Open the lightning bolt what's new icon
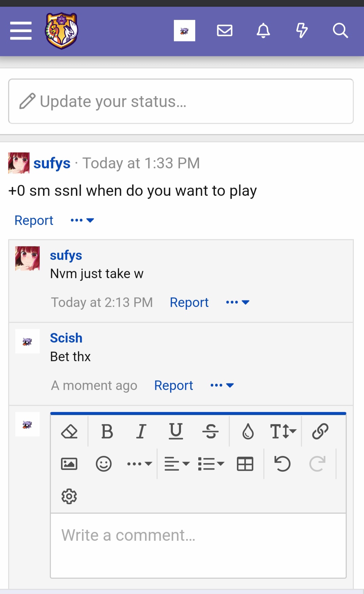Image resolution: width=364 pixels, height=594 pixels. pos(302,31)
